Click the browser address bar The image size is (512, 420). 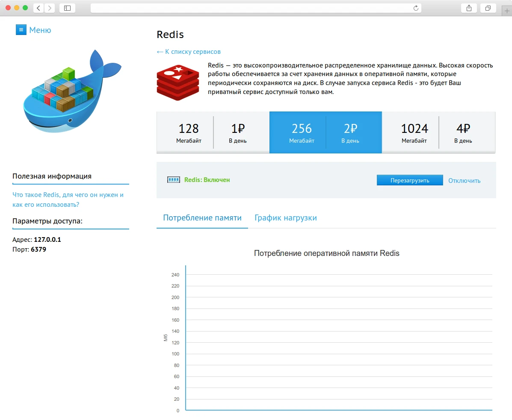tap(256, 7)
